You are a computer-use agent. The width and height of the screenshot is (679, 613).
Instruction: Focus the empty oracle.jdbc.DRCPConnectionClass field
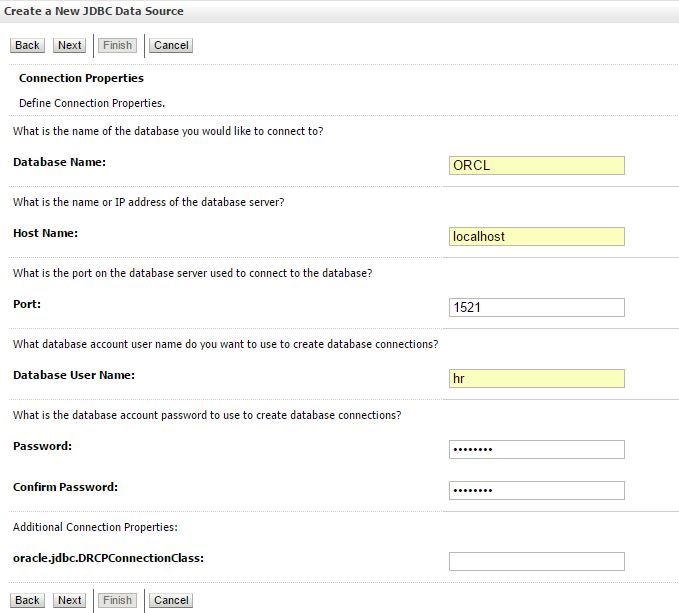point(537,561)
